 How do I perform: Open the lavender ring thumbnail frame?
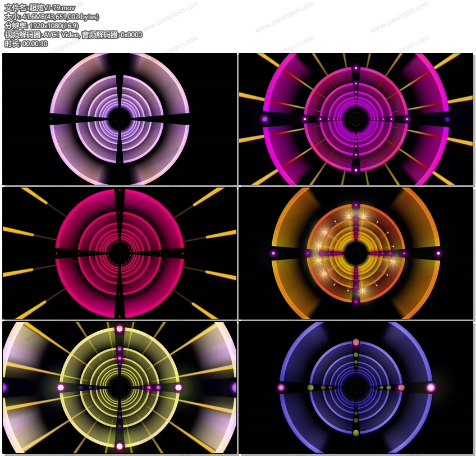(120, 119)
